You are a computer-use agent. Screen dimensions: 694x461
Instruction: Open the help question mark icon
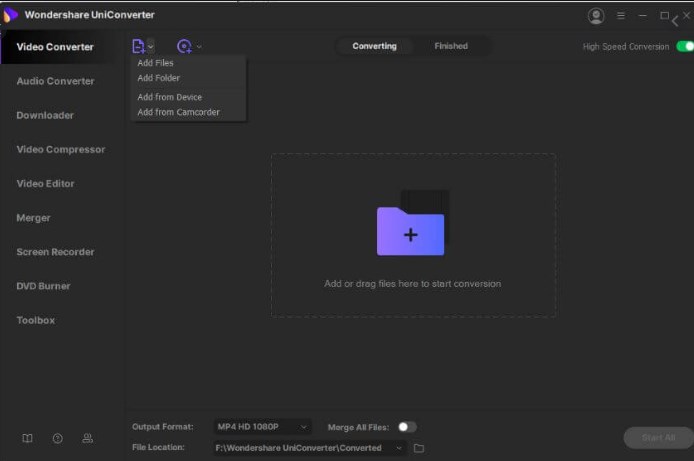click(58, 438)
